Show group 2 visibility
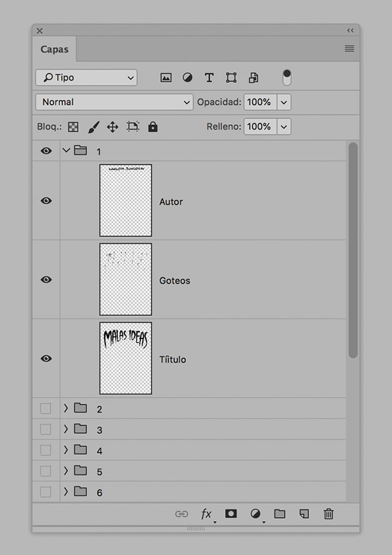Viewport: 392px width, 555px height. click(45, 408)
